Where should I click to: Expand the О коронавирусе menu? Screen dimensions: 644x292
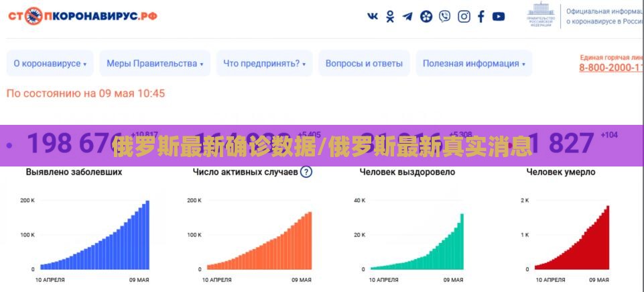[50, 63]
